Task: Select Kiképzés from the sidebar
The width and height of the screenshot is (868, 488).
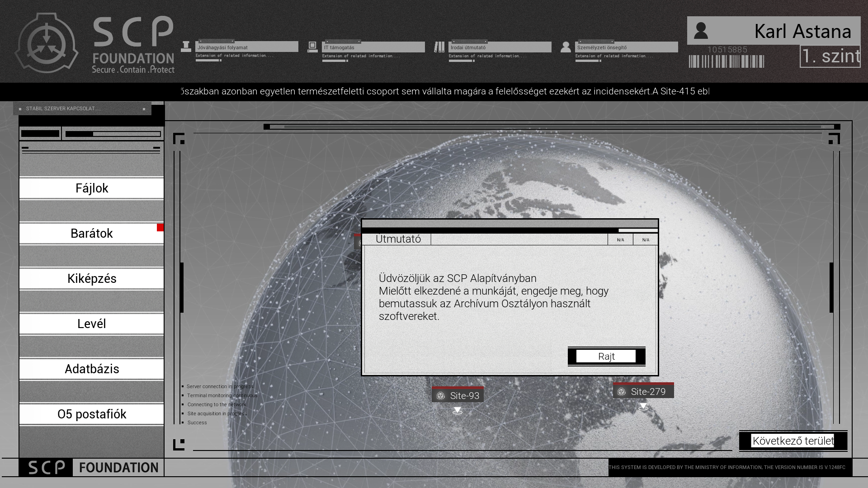Action: tap(92, 278)
